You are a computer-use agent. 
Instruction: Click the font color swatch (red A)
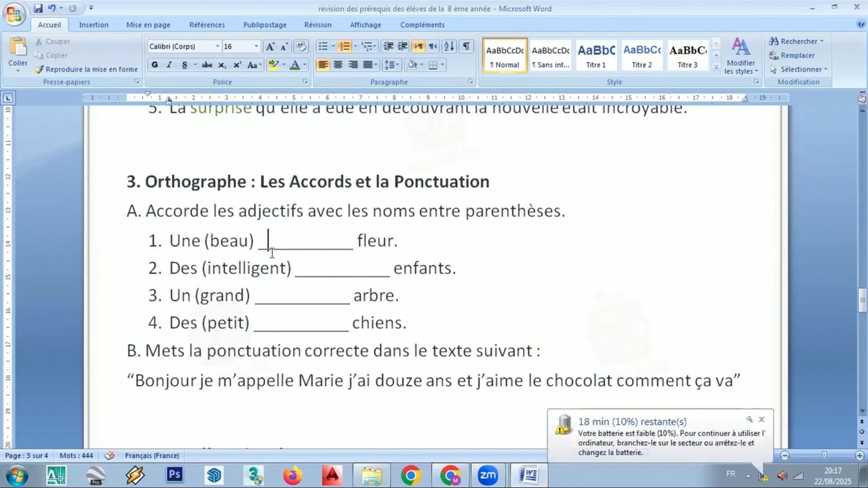[295, 65]
